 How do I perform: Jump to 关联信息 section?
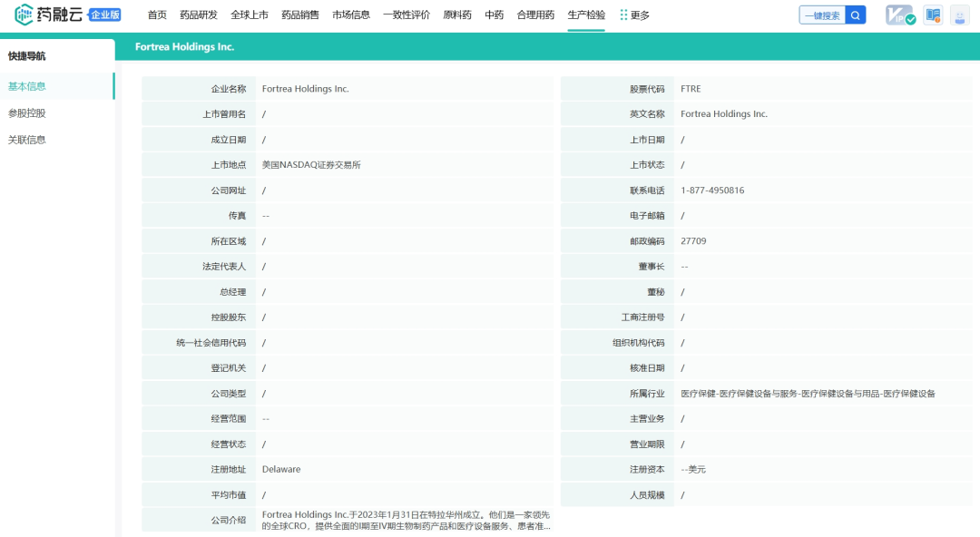pos(27,140)
